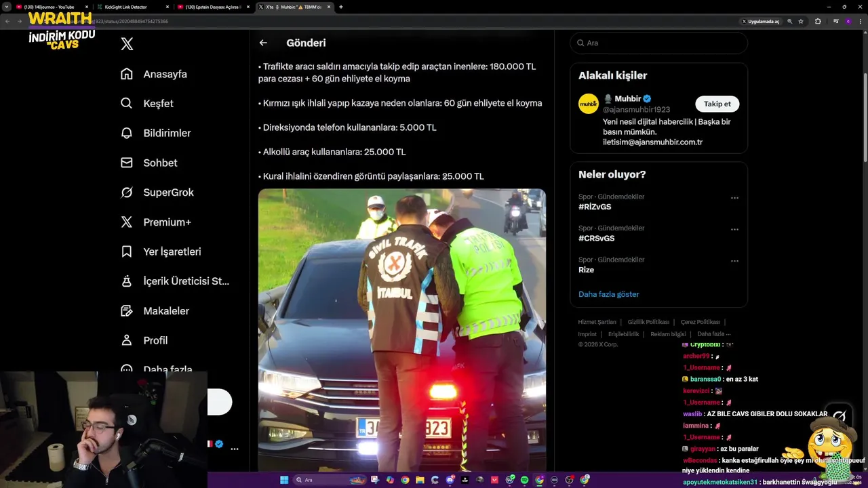The height and width of the screenshot is (488, 868).
Task: Open Imprint footer link
Action: click(587, 333)
